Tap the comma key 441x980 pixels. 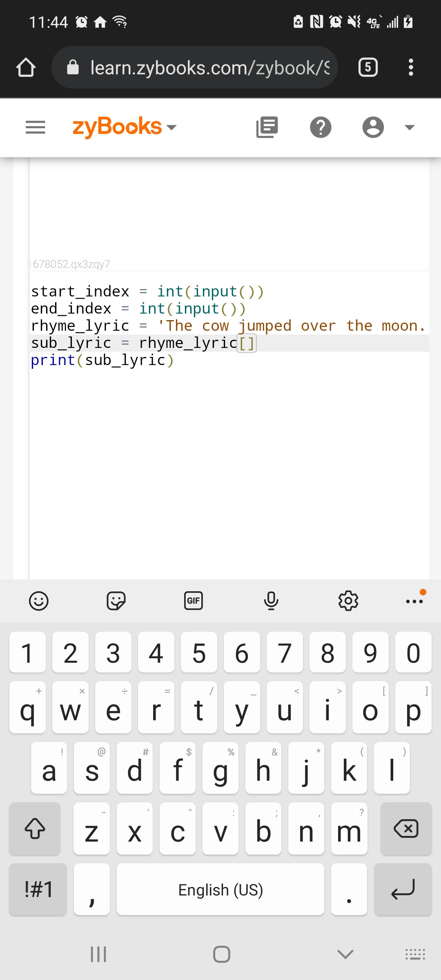92,889
